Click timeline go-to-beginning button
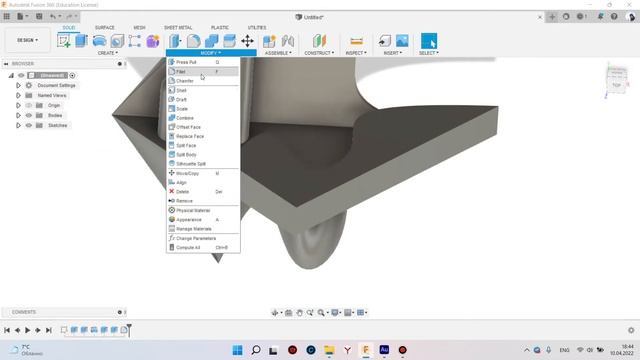This screenshot has width=640, height=360. (x=7, y=330)
